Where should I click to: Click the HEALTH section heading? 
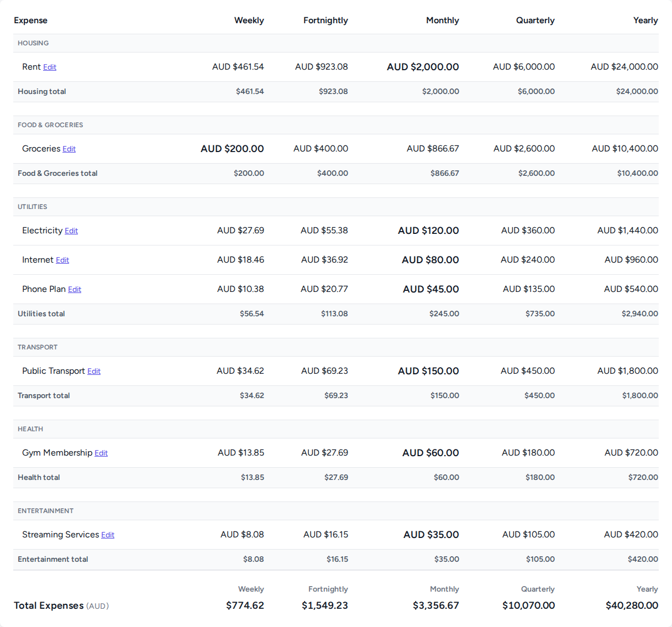pyautogui.click(x=30, y=429)
